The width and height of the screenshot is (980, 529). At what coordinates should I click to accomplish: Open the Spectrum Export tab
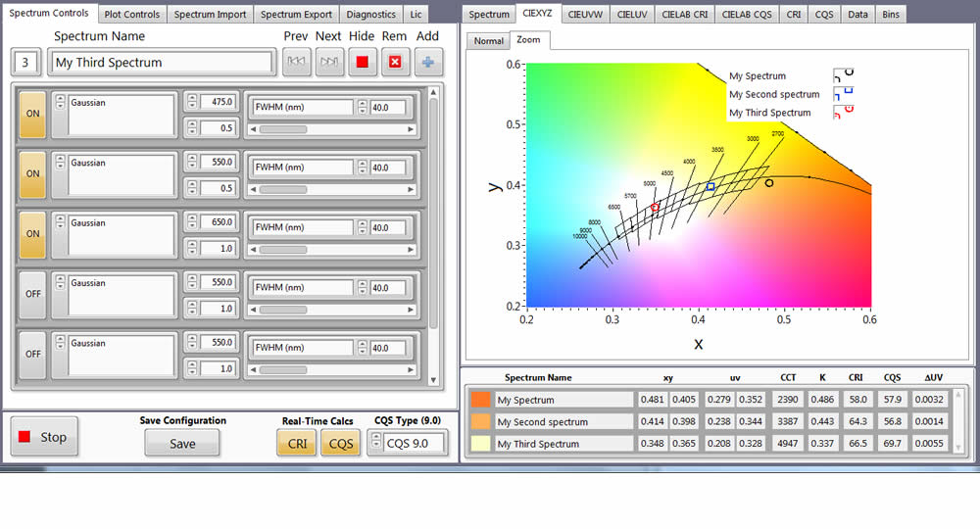click(296, 14)
